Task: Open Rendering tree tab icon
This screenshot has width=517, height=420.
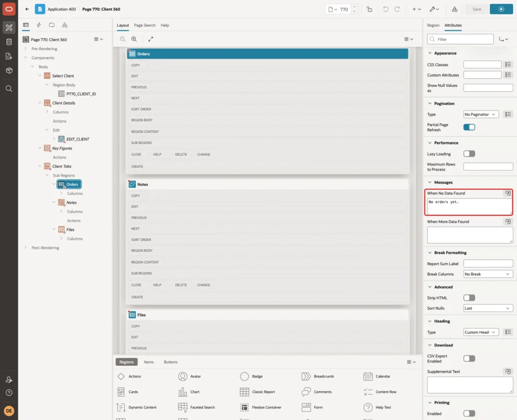Action: [26, 25]
